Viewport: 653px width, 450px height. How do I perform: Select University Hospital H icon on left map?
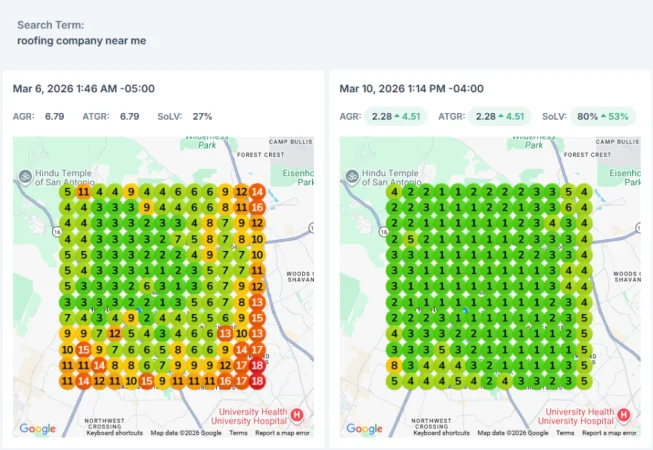click(297, 415)
